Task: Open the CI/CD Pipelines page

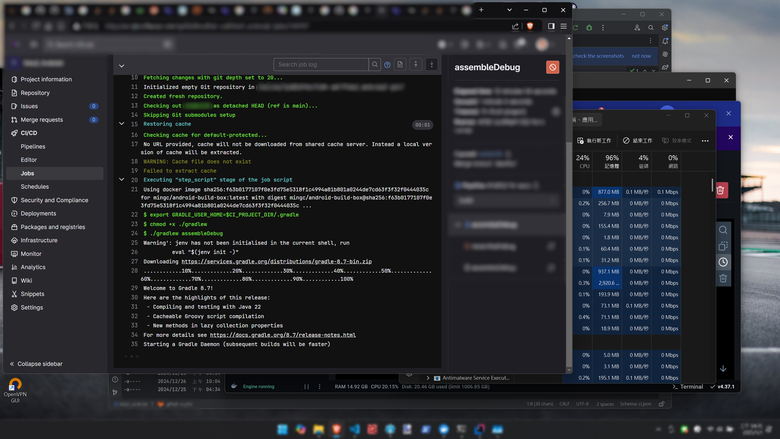Action: pyautogui.click(x=33, y=146)
